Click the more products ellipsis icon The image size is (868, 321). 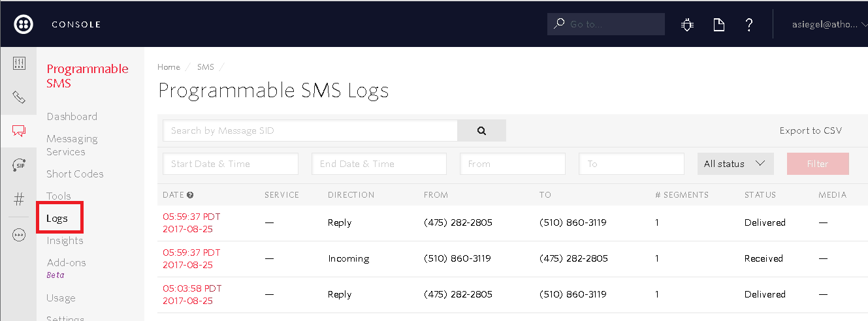pyautogui.click(x=19, y=236)
